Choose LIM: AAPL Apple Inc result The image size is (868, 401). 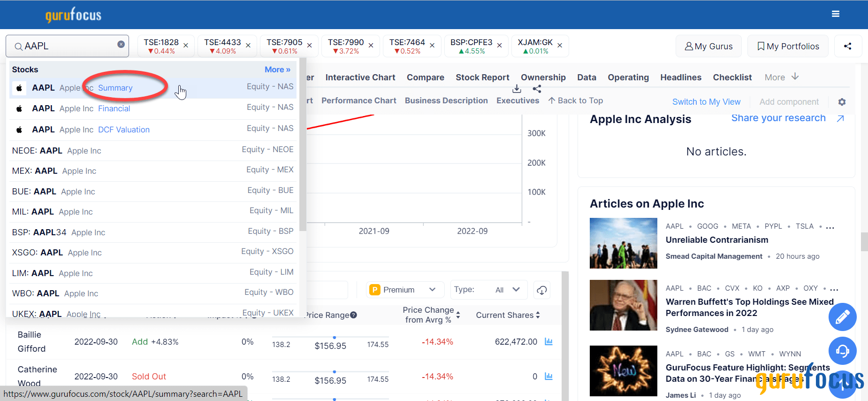tap(153, 273)
